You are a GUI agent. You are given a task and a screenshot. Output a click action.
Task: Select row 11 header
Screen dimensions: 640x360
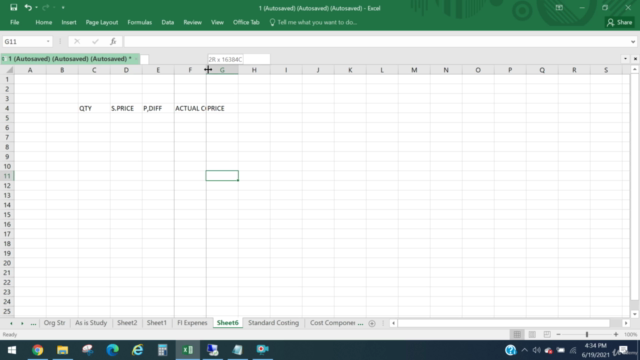(x=7, y=176)
